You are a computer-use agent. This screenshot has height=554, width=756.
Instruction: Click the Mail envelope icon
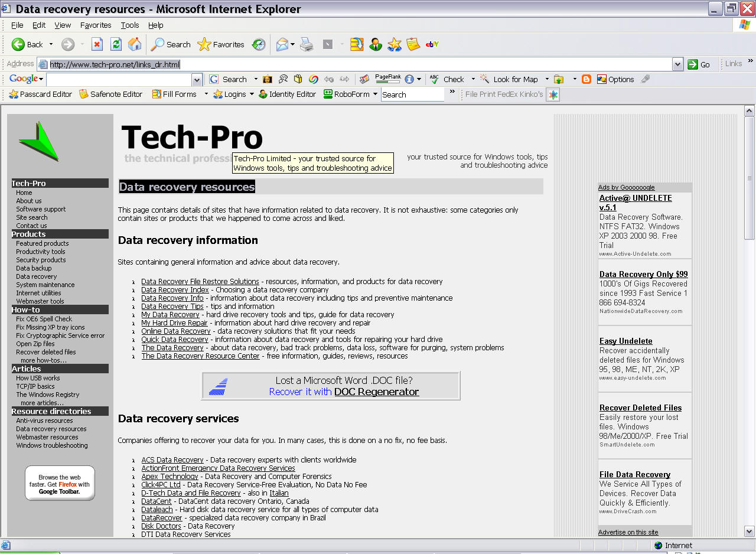click(282, 44)
